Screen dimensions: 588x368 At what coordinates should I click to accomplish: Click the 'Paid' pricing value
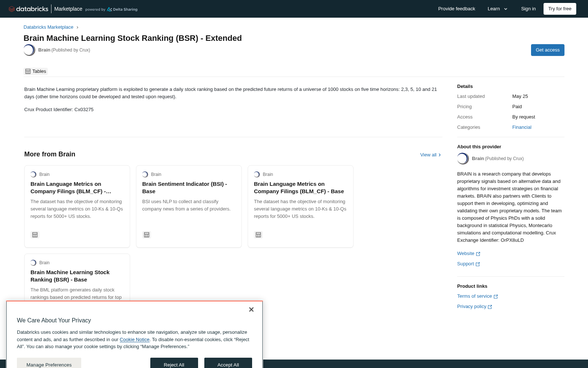(517, 107)
